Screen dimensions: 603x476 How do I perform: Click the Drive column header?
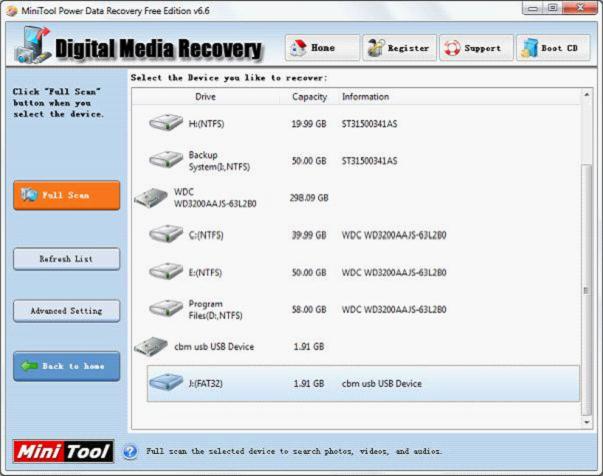point(205,97)
